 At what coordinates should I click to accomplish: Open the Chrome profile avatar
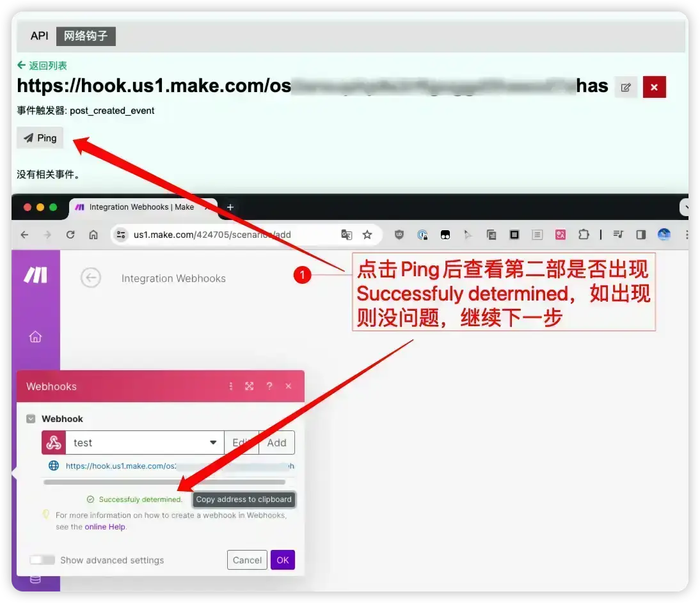[x=664, y=235]
